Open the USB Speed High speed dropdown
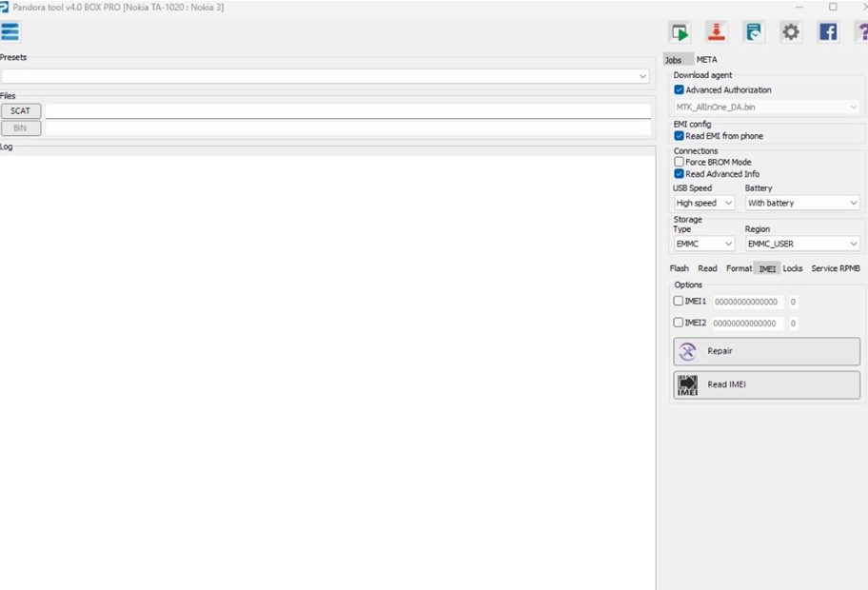 click(x=704, y=203)
